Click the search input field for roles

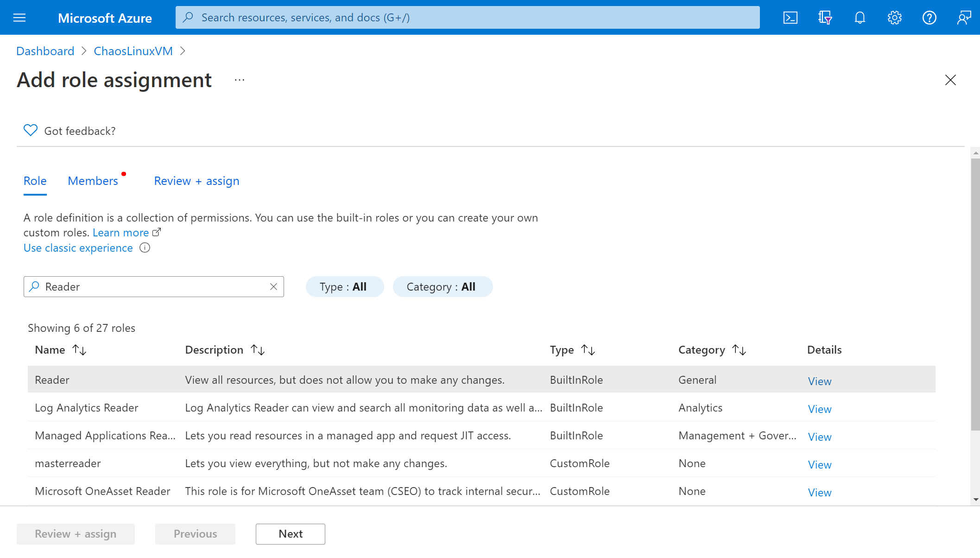[x=154, y=286]
